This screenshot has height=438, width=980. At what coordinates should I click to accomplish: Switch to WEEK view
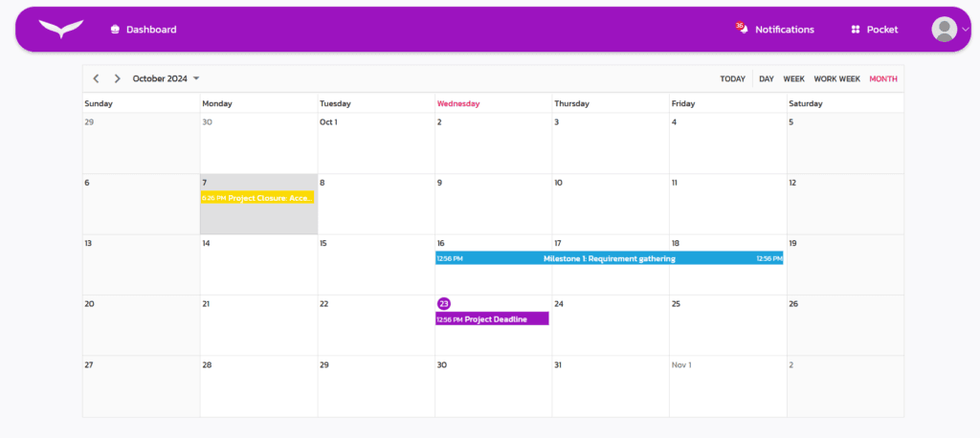793,78
